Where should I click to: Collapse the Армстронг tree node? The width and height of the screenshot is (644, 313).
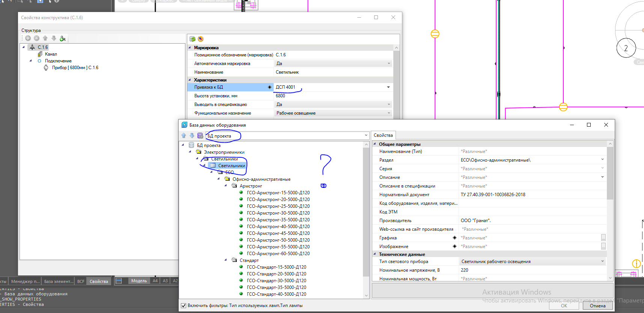pos(226,186)
